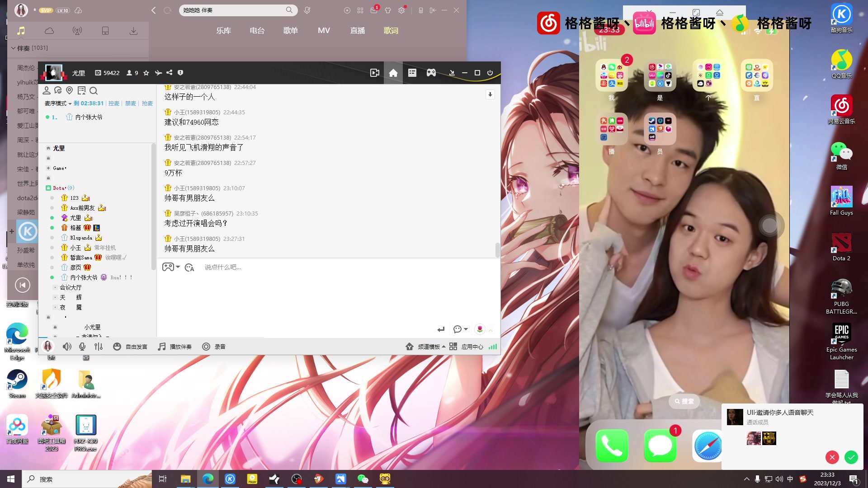868x488 pixels.
Task: Toggle YY microphone icon
Action: click(82, 347)
